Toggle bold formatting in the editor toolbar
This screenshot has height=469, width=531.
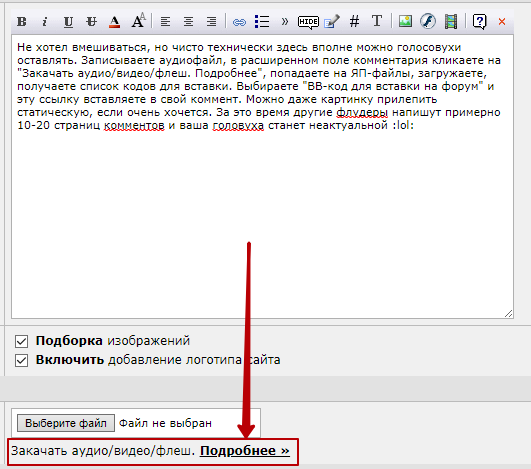(x=22, y=22)
